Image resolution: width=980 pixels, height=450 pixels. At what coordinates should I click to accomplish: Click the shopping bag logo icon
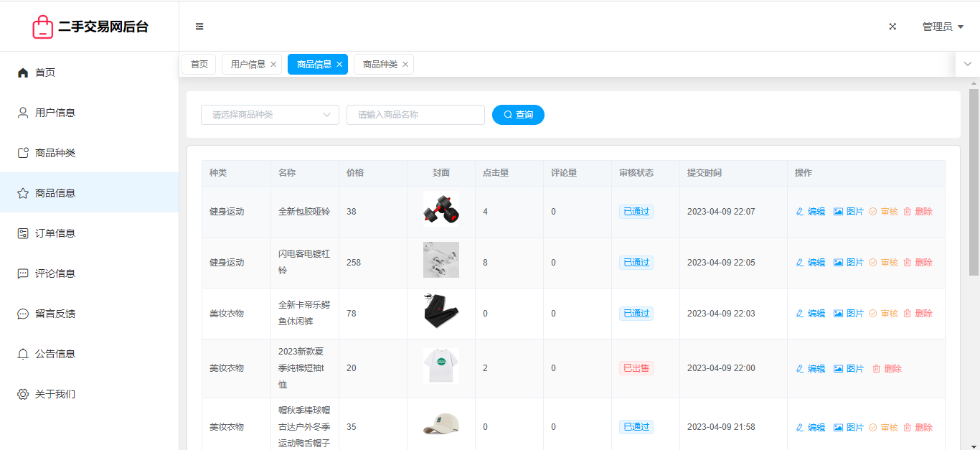coord(43,27)
